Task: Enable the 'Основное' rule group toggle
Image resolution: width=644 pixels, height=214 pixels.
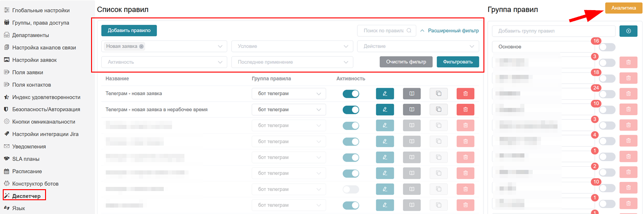Action: [607, 47]
